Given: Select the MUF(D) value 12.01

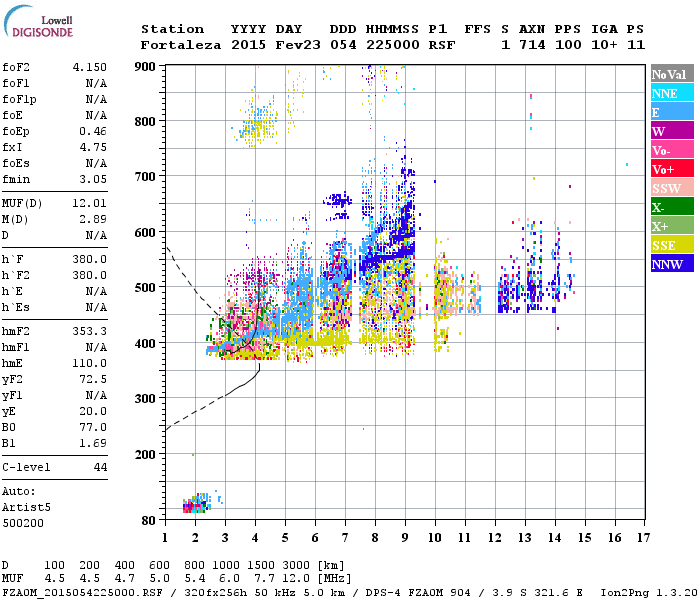Looking at the screenshot, I should 90,203.
